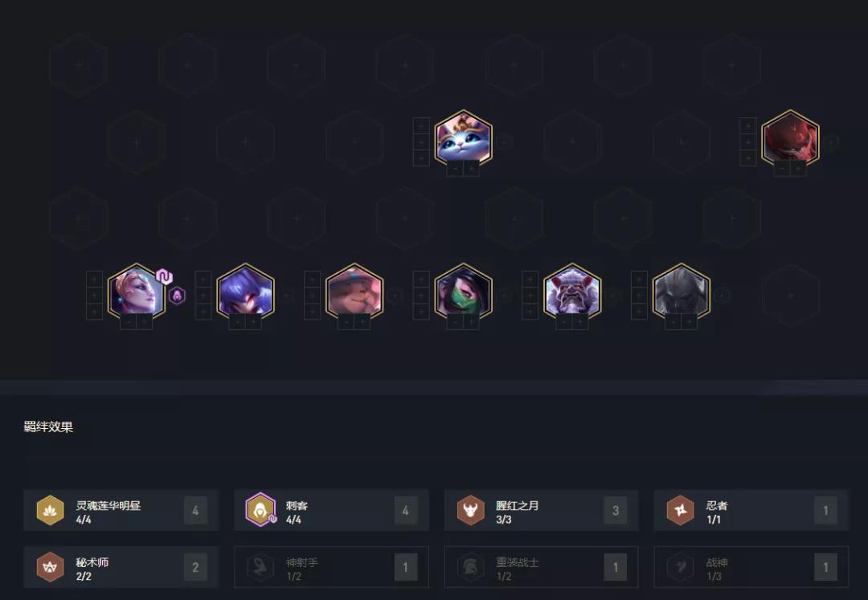Viewport: 868px width, 600px height.
Task: Select the white horned beast champion
Action: point(572,292)
